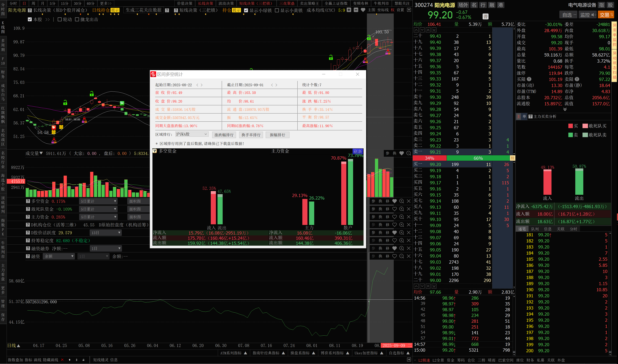
Task: Click the chevron expander below 流通股 row
Action: click(565, 109)
